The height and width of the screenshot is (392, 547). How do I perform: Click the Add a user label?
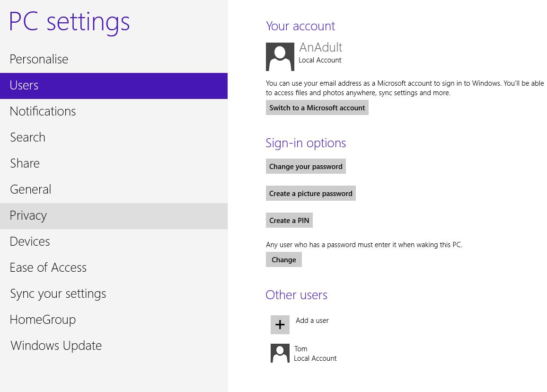pyautogui.click(x=312, y=321)
